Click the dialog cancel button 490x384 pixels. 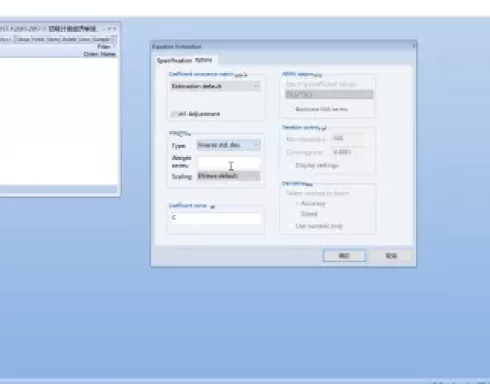coord(391,256)
